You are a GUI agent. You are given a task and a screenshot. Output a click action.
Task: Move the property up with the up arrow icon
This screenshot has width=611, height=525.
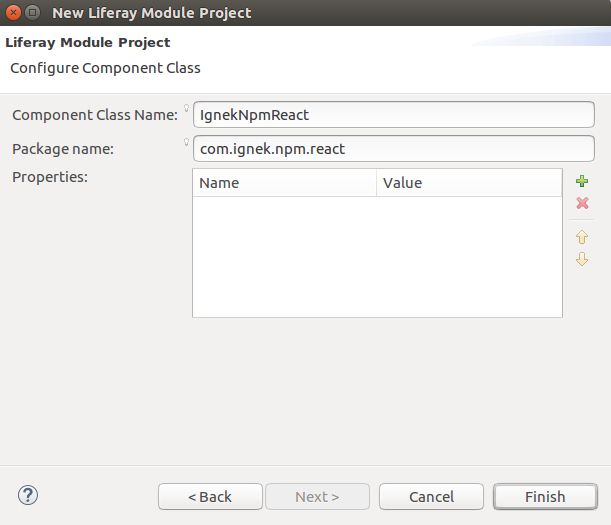coord(582,237)
